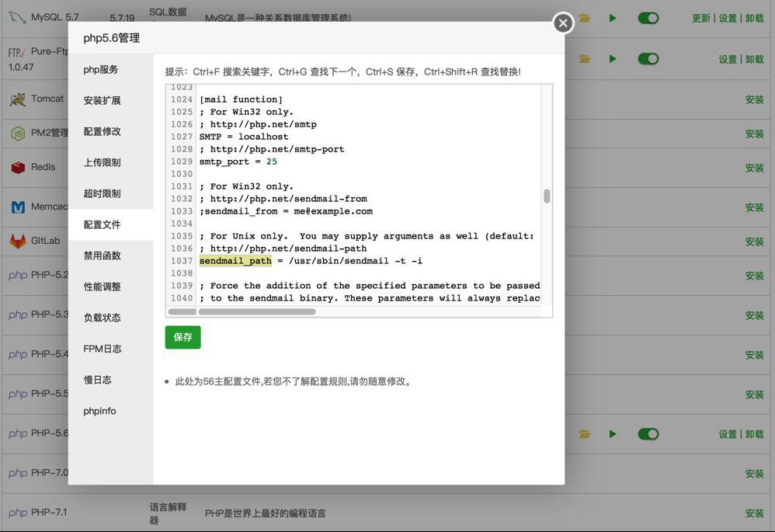
Task: Click the SMTP = localhost line
Action: 244,137
